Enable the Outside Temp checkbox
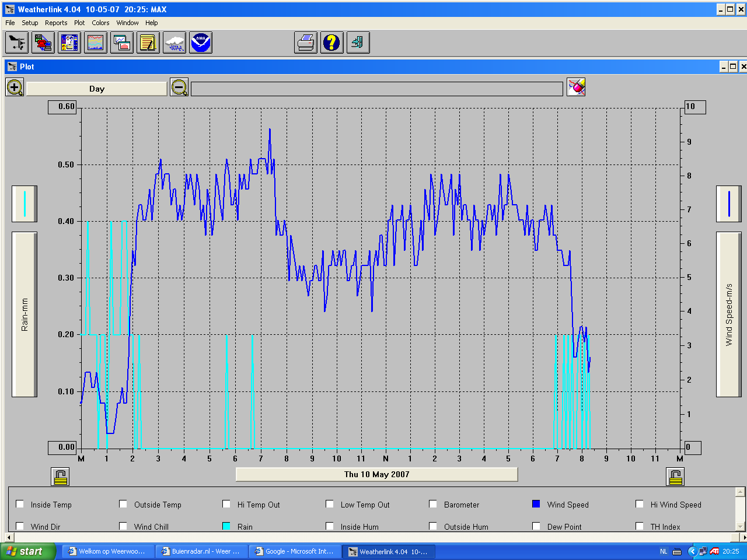This screenshot has width=747, height=560. [x=123, y=504]
